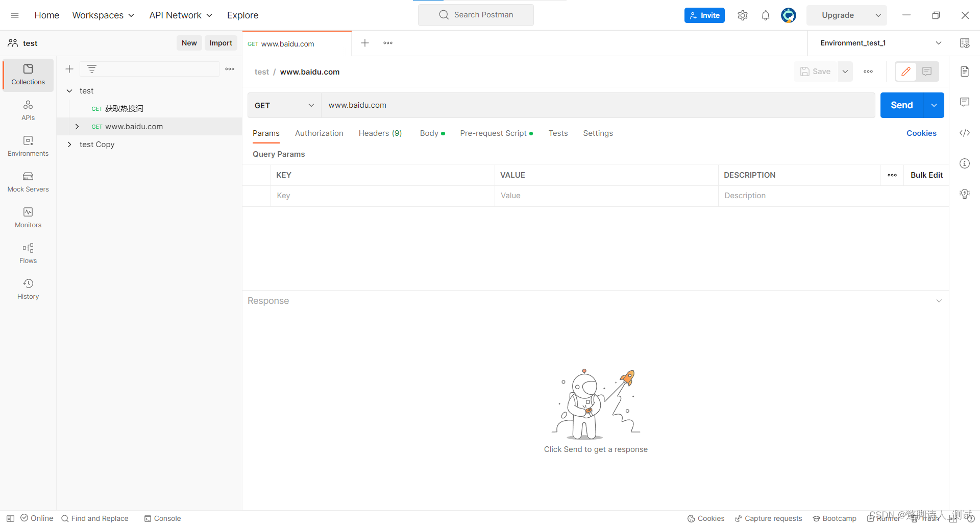Click the collections filter icon
This screenshot has height=525, width=980.
coord(92,69)
